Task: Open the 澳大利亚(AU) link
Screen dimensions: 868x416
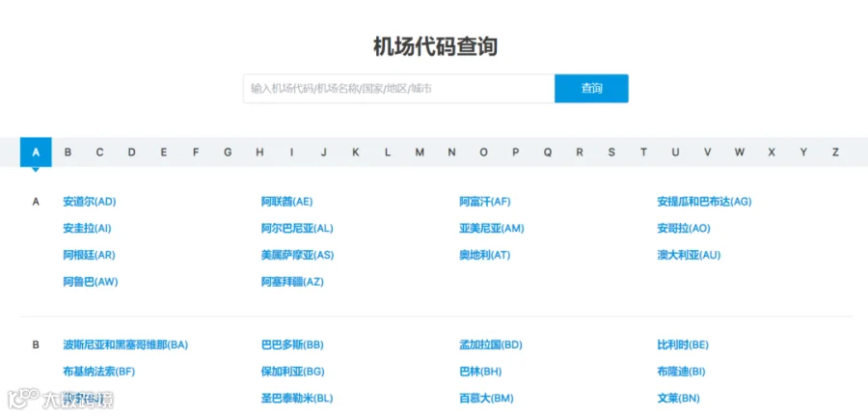Action: (x=689, y=256)
